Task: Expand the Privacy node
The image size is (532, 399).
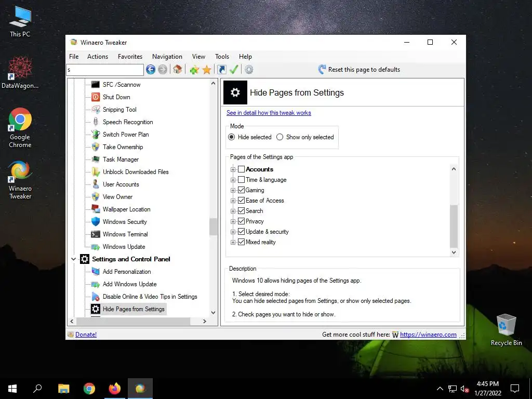Action: tap(233, 221)
